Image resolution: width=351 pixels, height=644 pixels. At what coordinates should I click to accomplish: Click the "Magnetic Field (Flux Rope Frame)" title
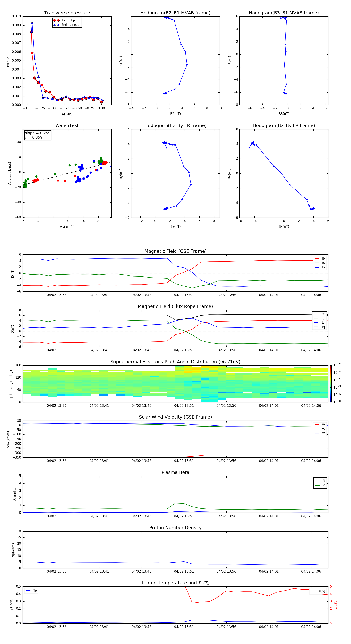pyautogui.click(x=175, y=307)
